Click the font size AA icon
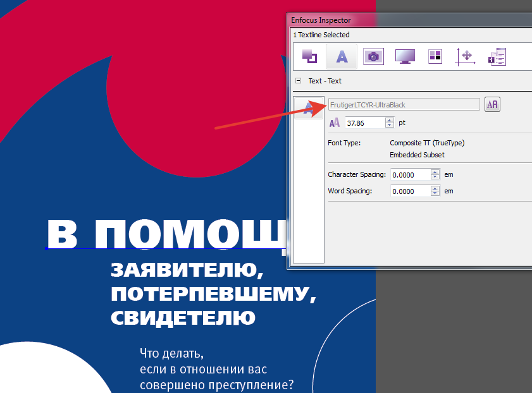Image resolution: width=532 pixels, height=393 pixels. click(x=335, y=123)
